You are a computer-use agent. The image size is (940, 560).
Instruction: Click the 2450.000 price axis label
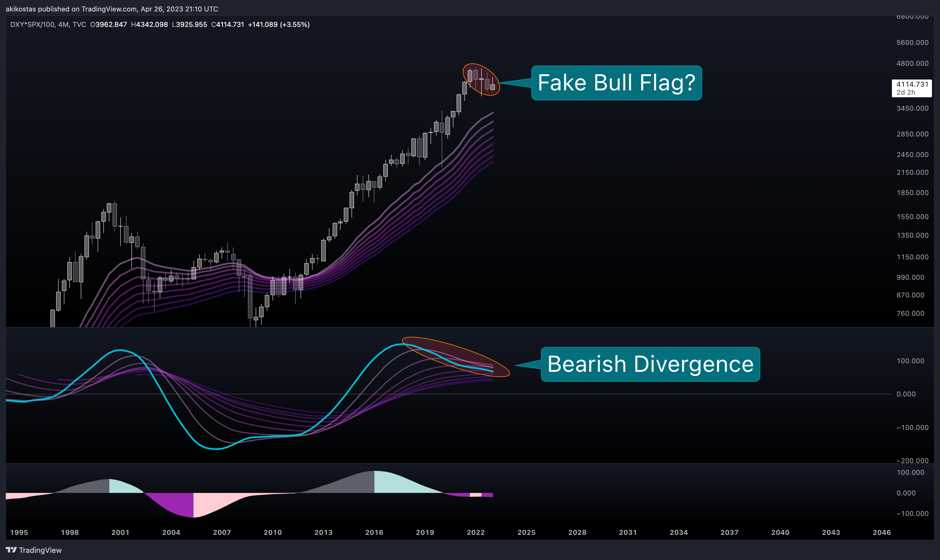coord(913,155)
